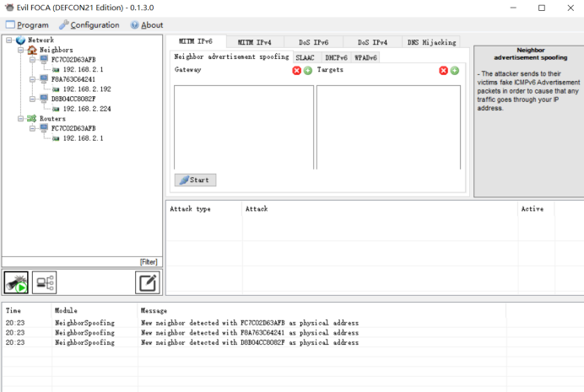Screen dimensions: 584x392
Task: Select D8B04CC8082F tree label
Action: [73, 99]
